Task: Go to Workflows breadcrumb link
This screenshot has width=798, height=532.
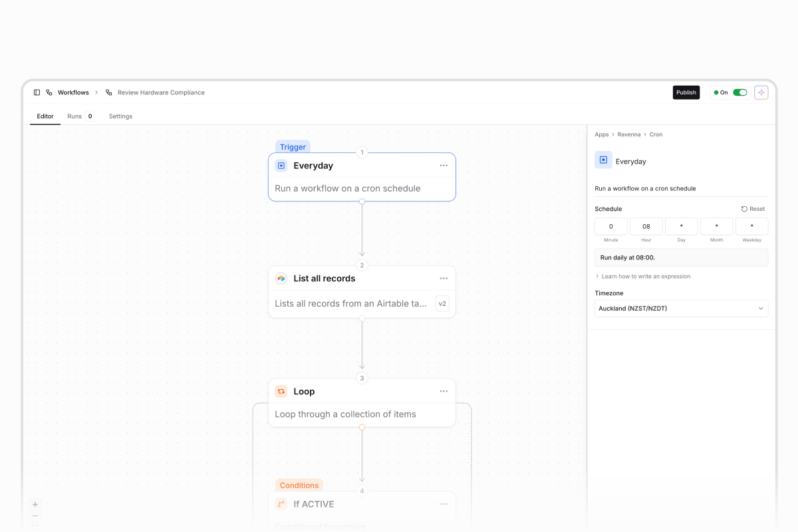Action: 73,92
